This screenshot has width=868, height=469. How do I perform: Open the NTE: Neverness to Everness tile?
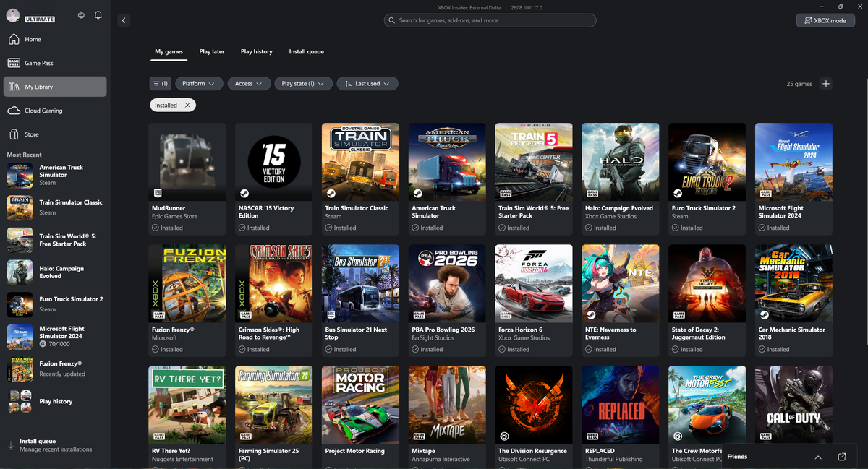coord(621,300)
